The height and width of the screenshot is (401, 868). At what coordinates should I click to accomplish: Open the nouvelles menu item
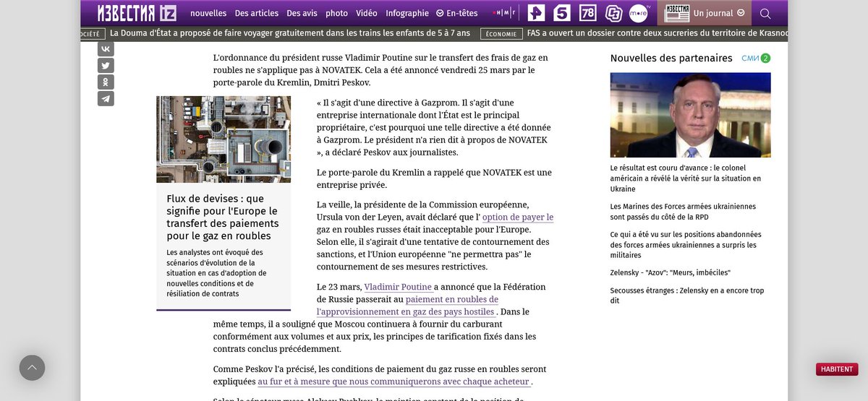point(208,13)
